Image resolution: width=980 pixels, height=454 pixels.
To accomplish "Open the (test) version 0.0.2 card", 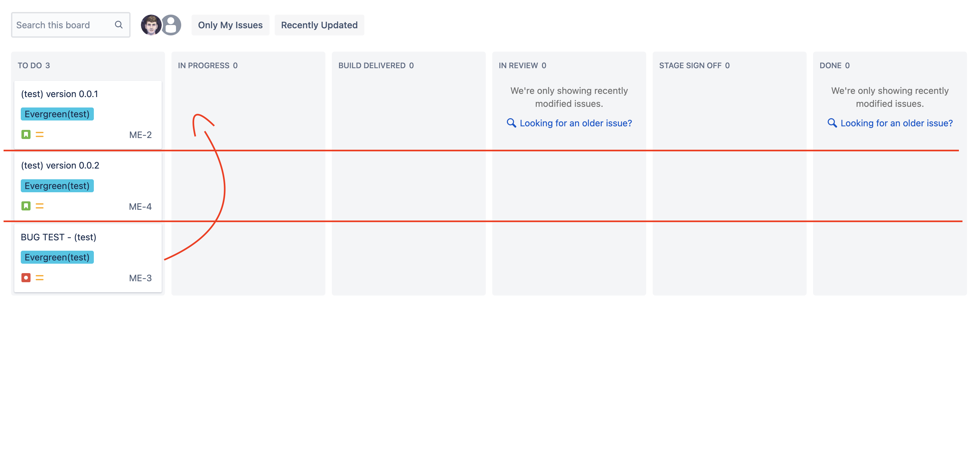I will [x=88, y=186].
